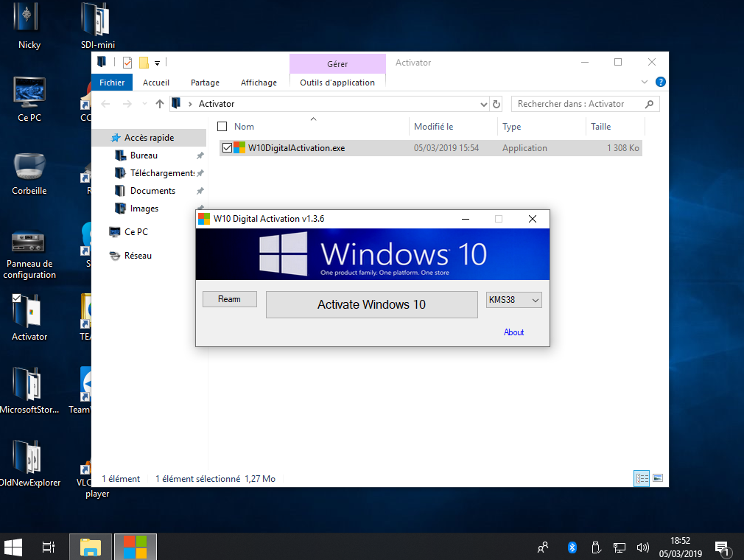Expand the ribbon with the chevron
This screenshot has width=744, height=560.
645,82
